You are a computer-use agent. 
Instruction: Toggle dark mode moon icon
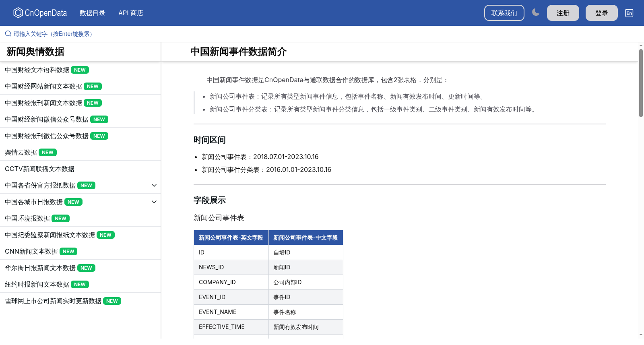pos(535,12)
